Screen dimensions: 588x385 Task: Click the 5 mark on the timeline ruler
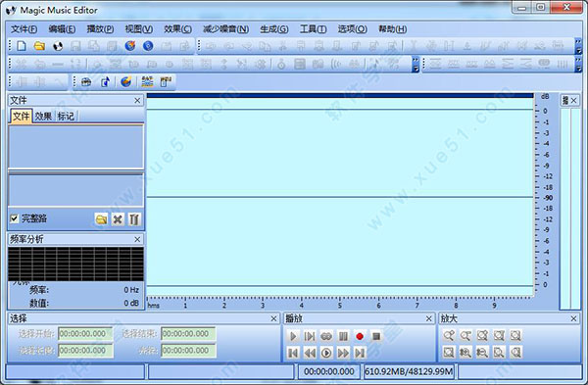340,306
